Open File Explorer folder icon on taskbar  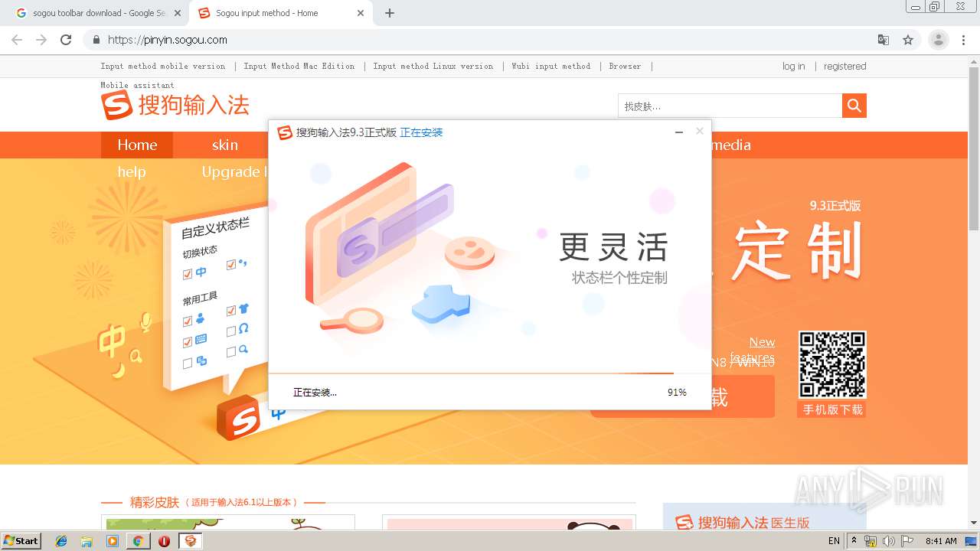(87, 541)
